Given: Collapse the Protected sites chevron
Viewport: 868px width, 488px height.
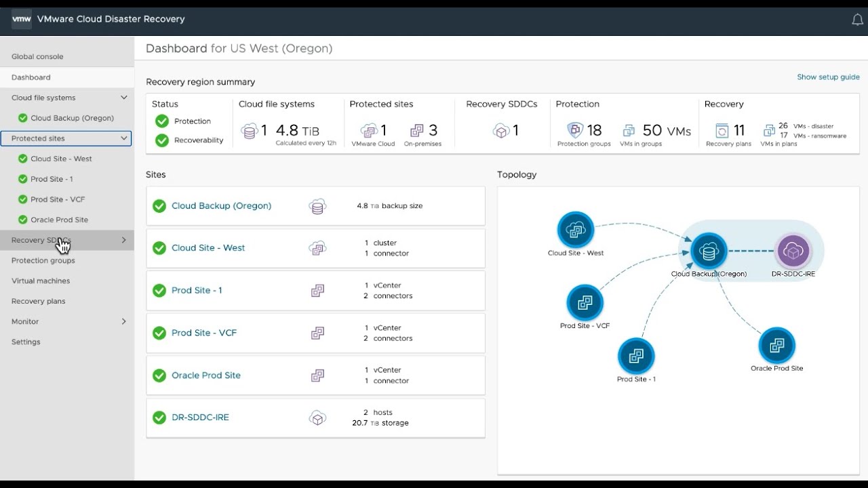Looking at the screenshot, I should pyautogui.click(x=124, y=138).
